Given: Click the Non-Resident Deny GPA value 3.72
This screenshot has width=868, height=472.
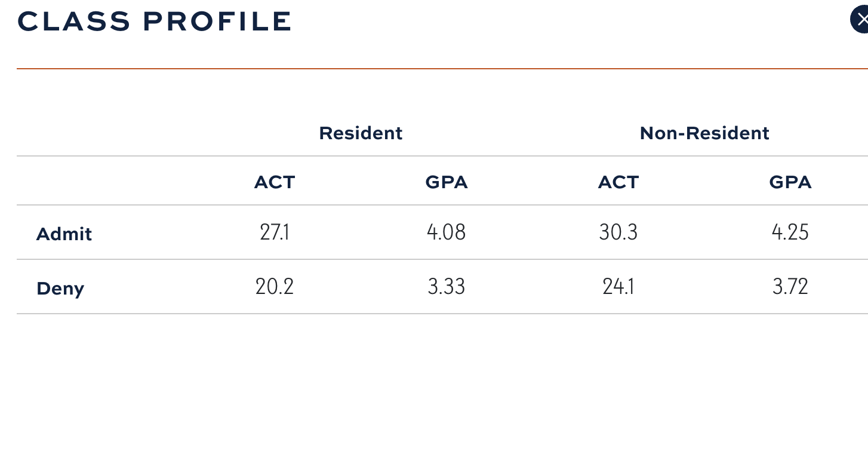Looking at the screenshot, I should tap(790, 287).
